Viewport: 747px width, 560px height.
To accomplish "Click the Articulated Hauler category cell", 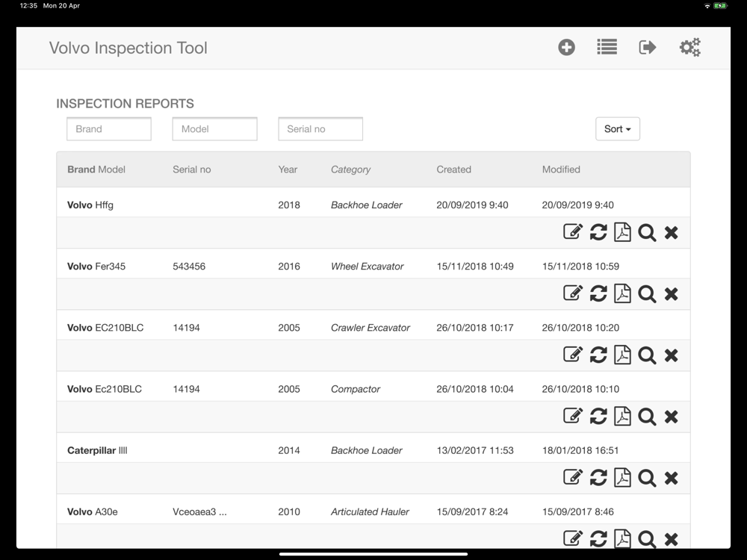I will pos(371,512).
